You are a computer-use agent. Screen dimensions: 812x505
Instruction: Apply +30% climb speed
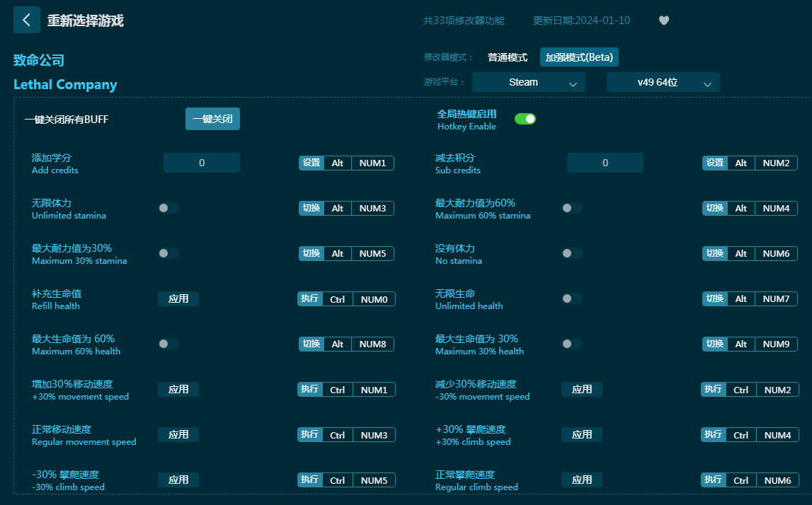pyautogui.click(x=581, y=435)
